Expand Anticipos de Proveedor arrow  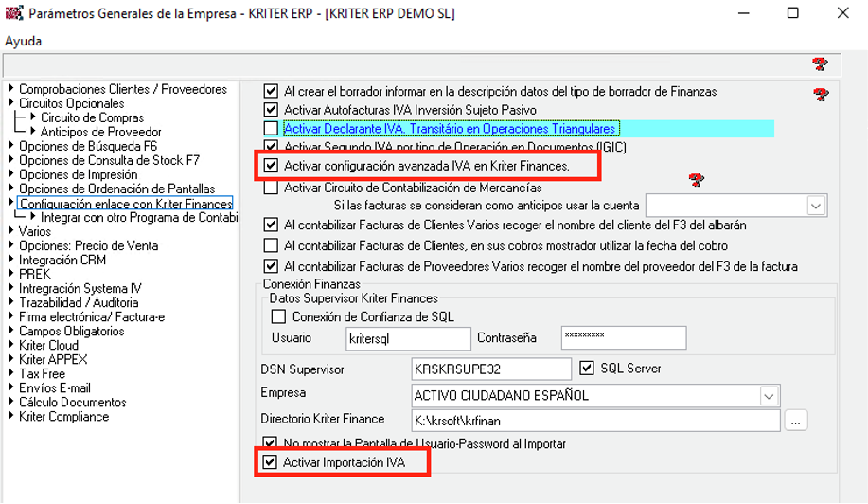point(33,132)
